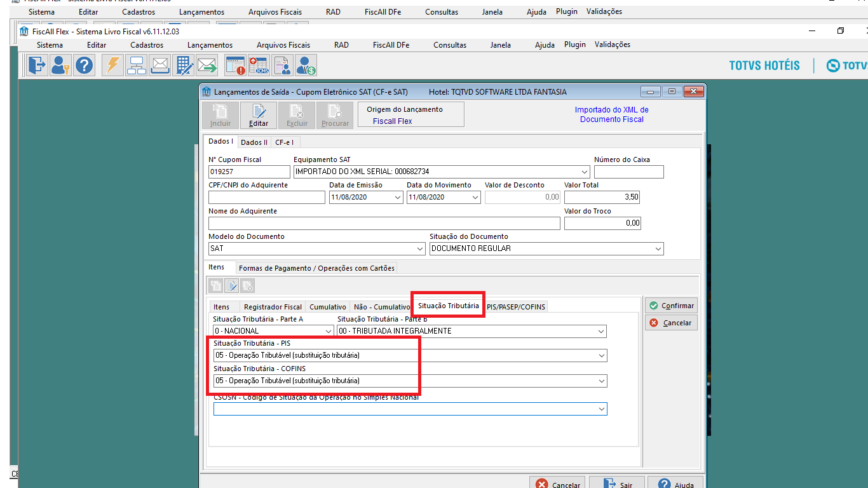Open Formas de Pagamento / Operações com Cartões tab
The width and height of the screenshot is (868, 488).
coord(316,268)
